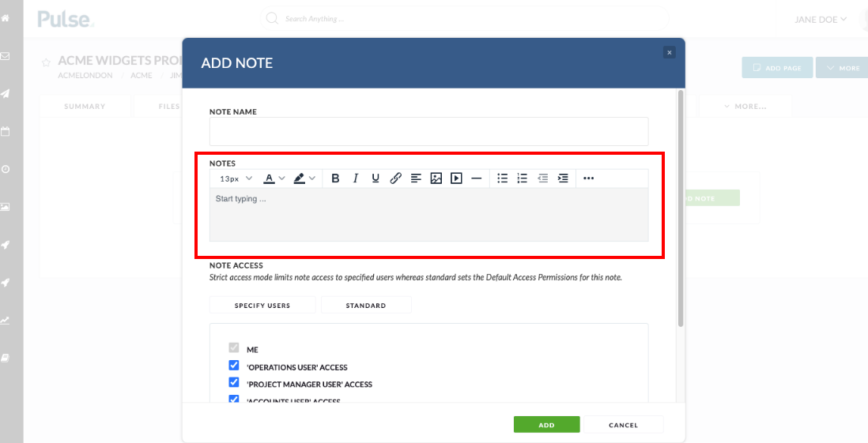
Task: Uncheck 'Accounts User' Access checkbox
Action: (x=234, y=399)
